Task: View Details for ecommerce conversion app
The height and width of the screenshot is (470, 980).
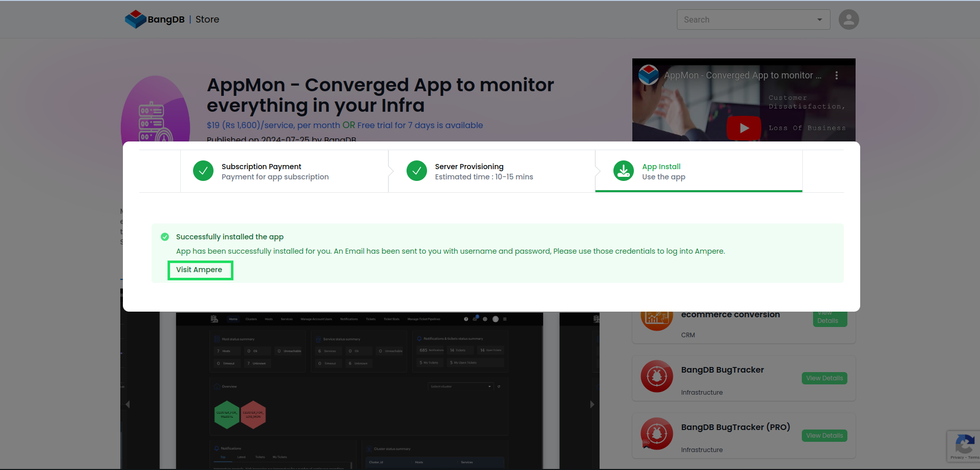Action: point(830,318)
